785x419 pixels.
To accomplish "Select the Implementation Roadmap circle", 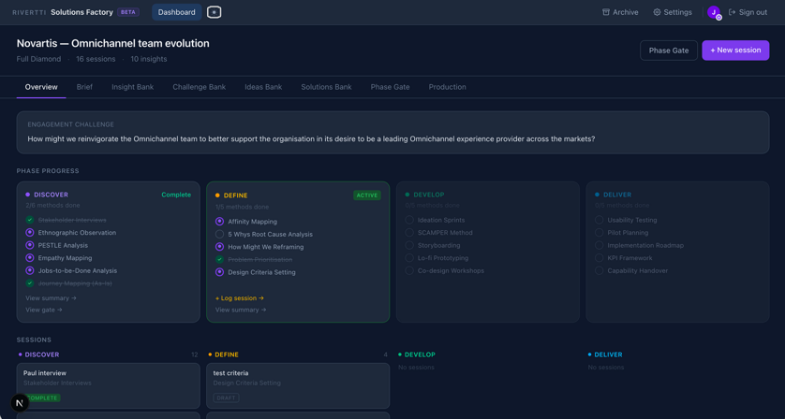I will pos(599,245).
